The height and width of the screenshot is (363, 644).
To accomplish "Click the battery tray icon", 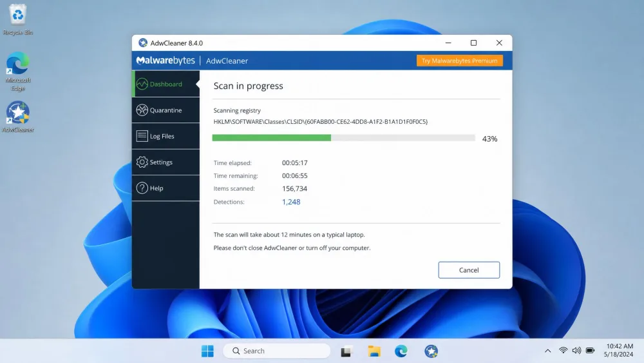I will pos(590,351).
